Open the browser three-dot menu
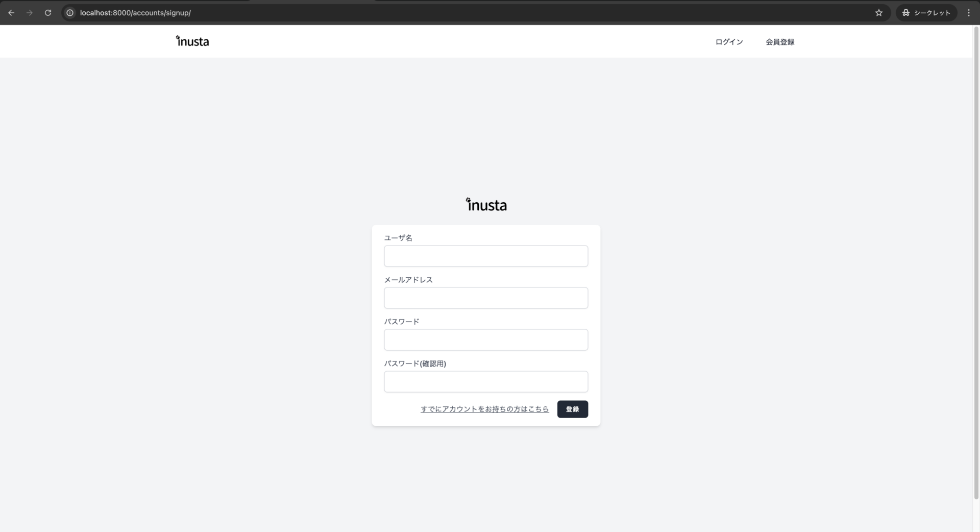The image size is (980, 532). pyautogui.click(x=969, y=13)
